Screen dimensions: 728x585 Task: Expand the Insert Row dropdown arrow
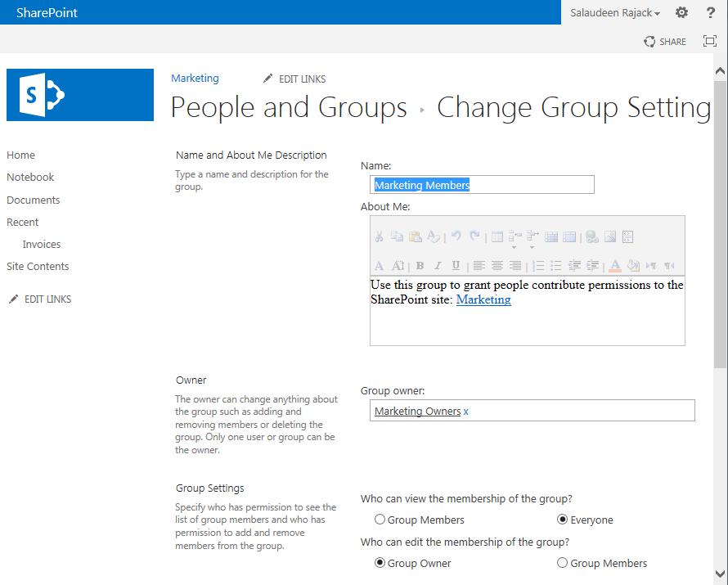click(x=514, y=247)
